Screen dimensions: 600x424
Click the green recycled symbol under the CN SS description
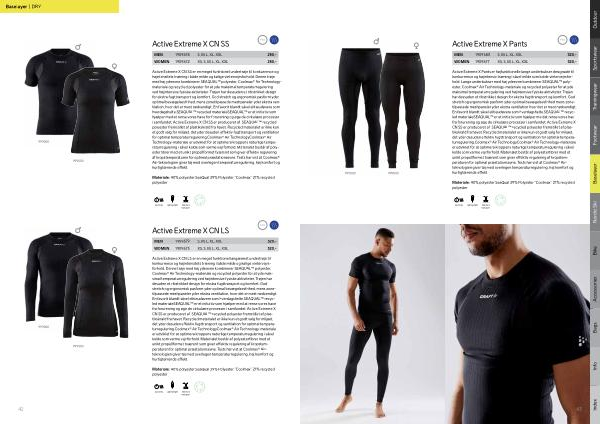tap(200, 200)
